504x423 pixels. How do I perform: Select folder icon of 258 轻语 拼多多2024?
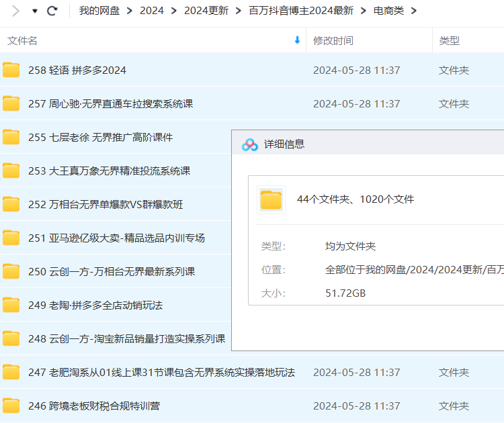click(x=11, y=70)
